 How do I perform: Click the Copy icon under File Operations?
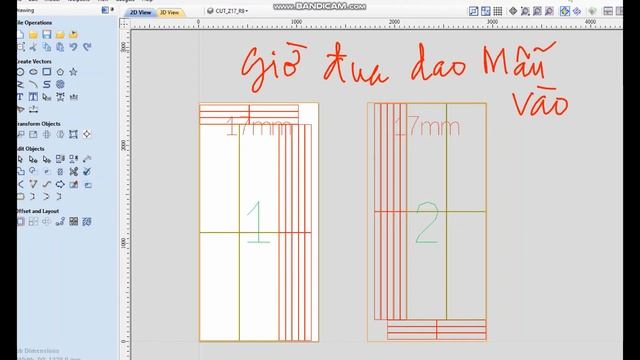pos(47,47)
